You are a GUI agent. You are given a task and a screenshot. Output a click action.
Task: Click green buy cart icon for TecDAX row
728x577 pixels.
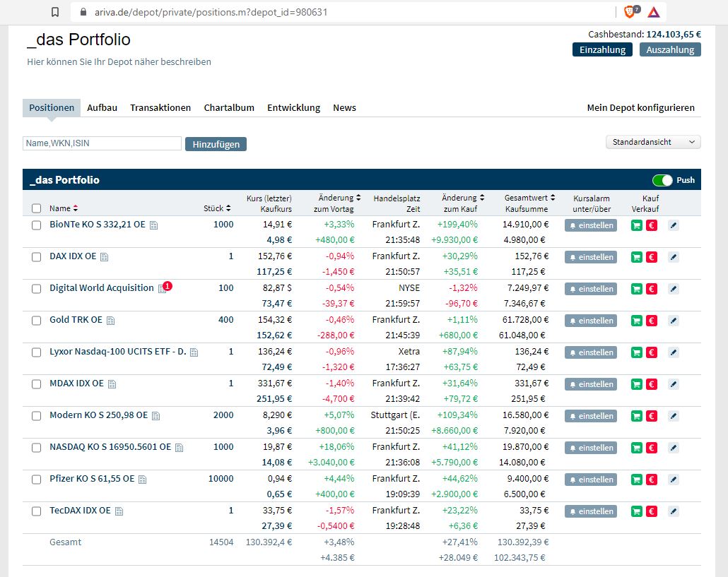point(637,511)
